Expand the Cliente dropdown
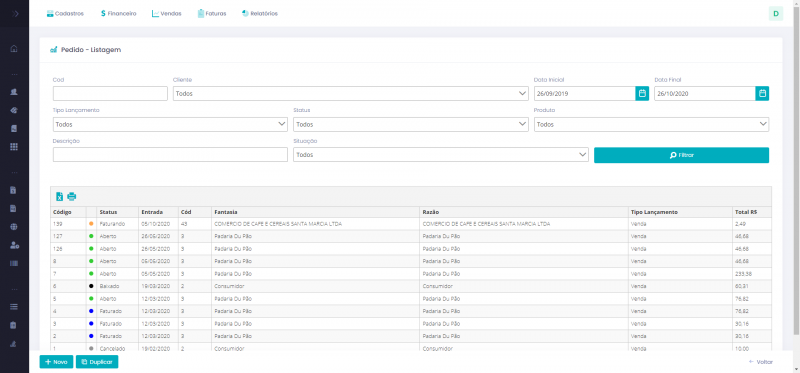Viewport: 800px width, 373px height. pos(351,94)
